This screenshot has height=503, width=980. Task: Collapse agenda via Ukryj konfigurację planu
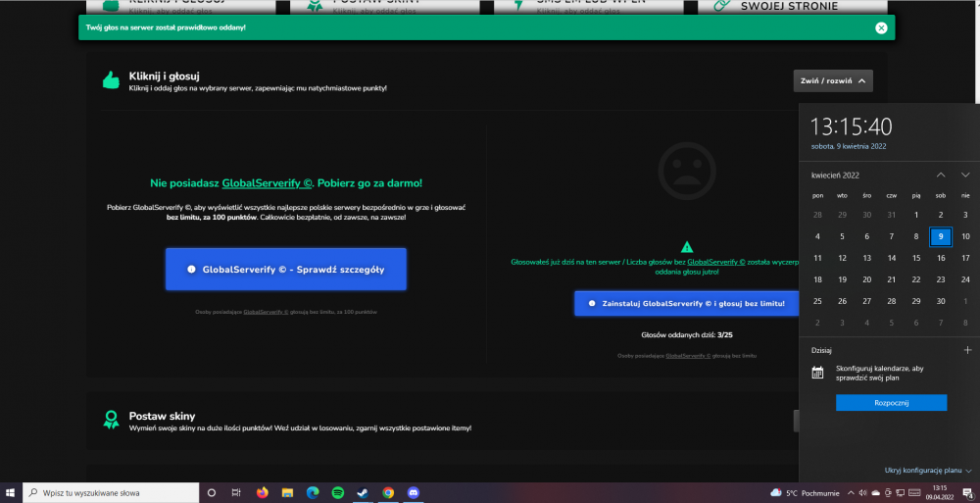(927, 471)
